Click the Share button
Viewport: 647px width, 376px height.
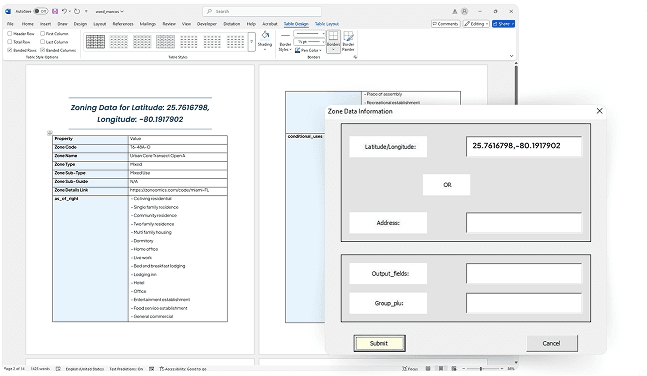coord(503,24)
